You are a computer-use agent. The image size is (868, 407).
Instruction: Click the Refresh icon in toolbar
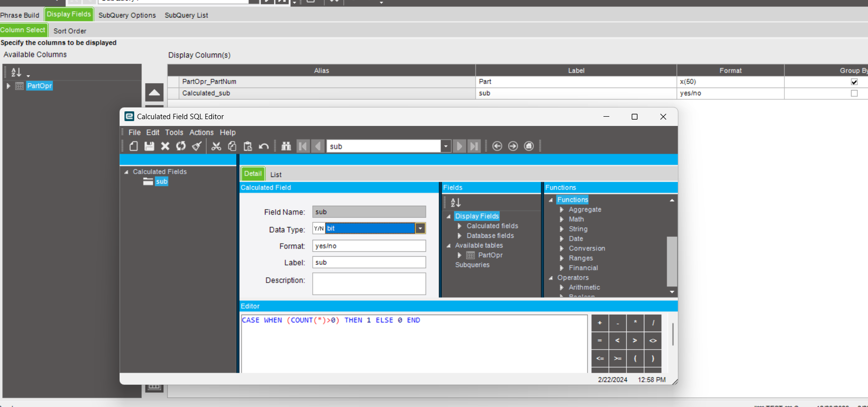(181, 146)
